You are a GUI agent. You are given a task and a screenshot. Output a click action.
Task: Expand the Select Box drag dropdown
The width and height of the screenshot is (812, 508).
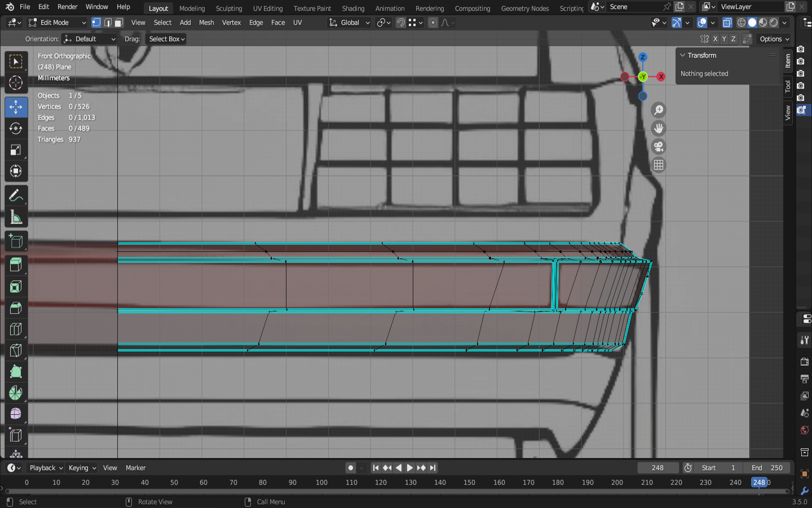click(x=166, y=39)
